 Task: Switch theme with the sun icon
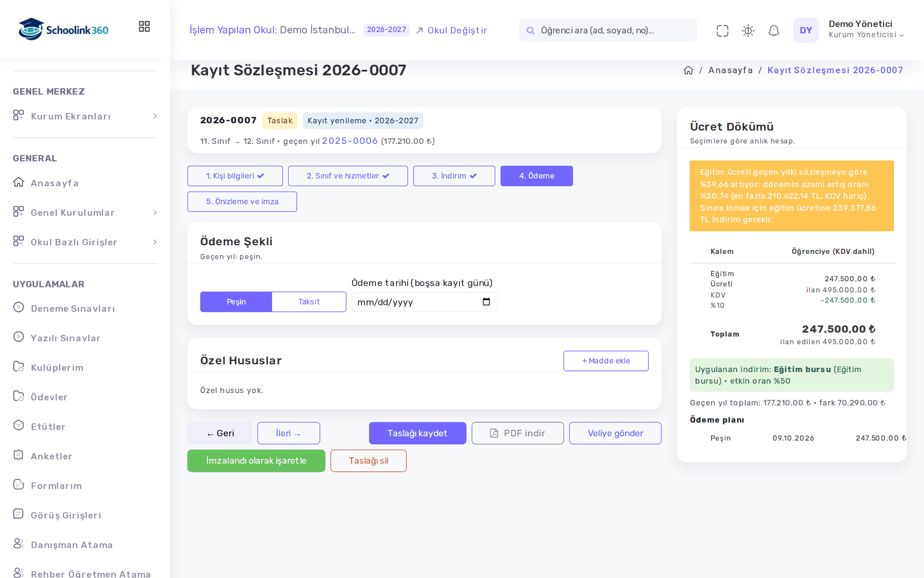[x=748, y=30]
